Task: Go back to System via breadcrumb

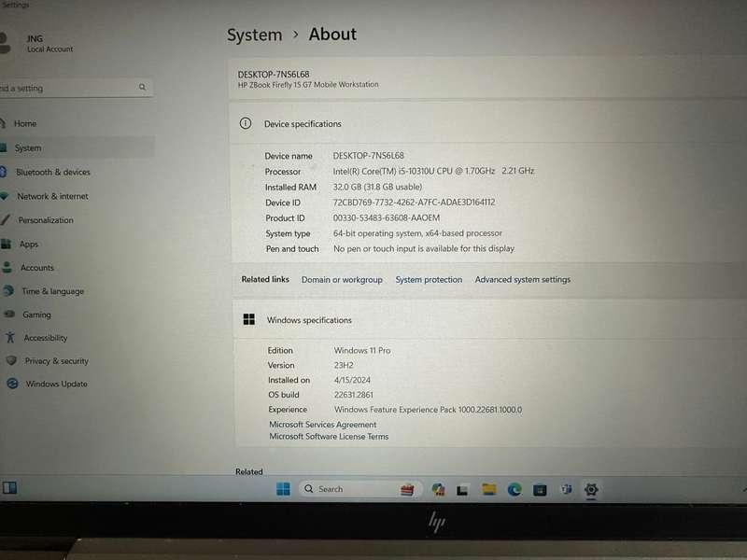Action: coord(254,35)
